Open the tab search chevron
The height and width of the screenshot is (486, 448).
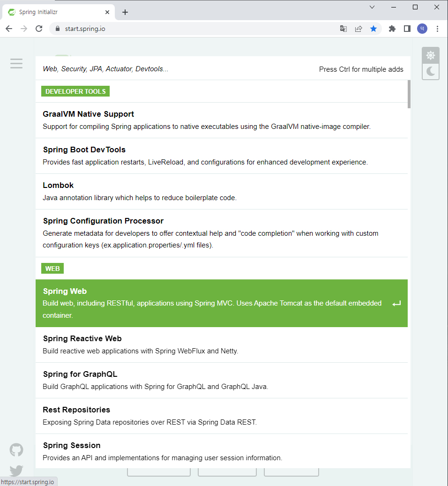click(372, 7)
